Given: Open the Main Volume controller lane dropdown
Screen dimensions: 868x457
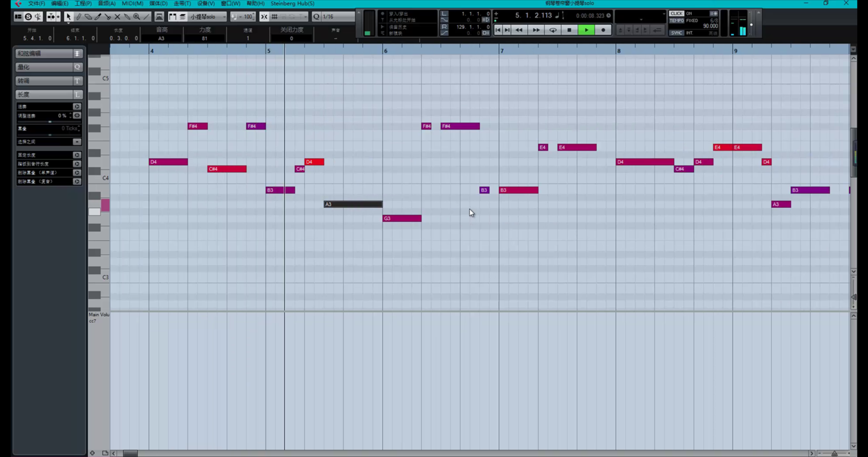Looking at the screenshot, I should 99,315.
